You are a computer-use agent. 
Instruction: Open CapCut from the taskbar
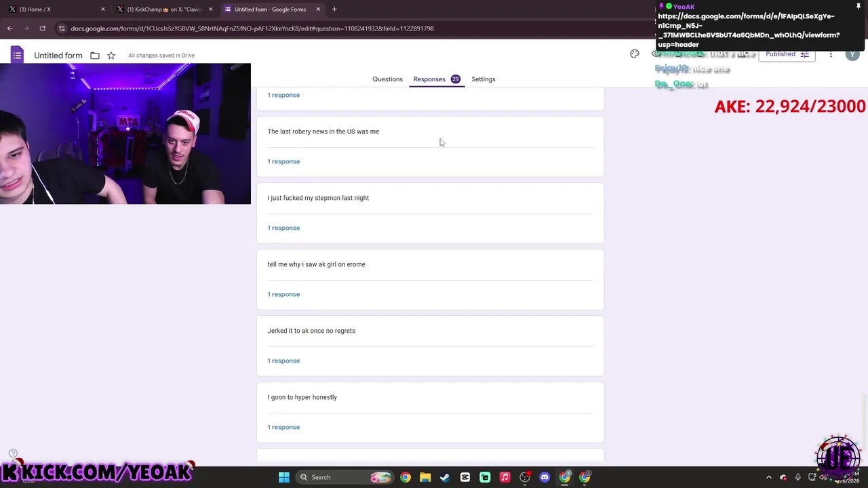pos(465,477)
